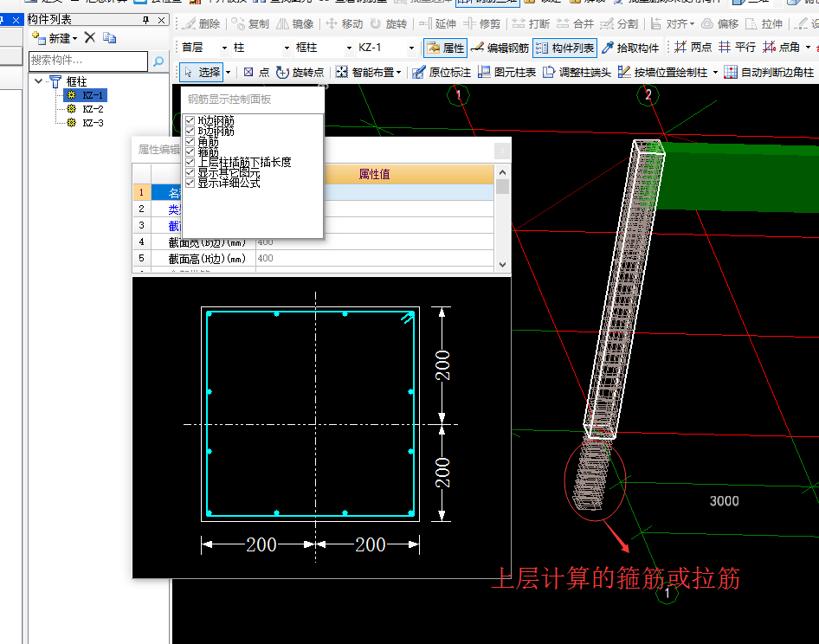Uncheck the B边钢筋 checkbox
Image resolution: width=819 pixels, height=644 pixels.
pos(190,131)
